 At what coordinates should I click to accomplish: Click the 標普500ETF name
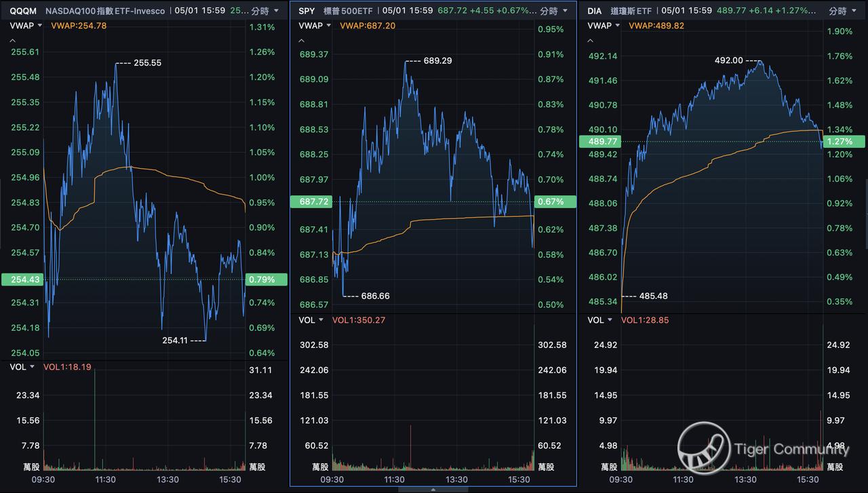click(349, 11)
